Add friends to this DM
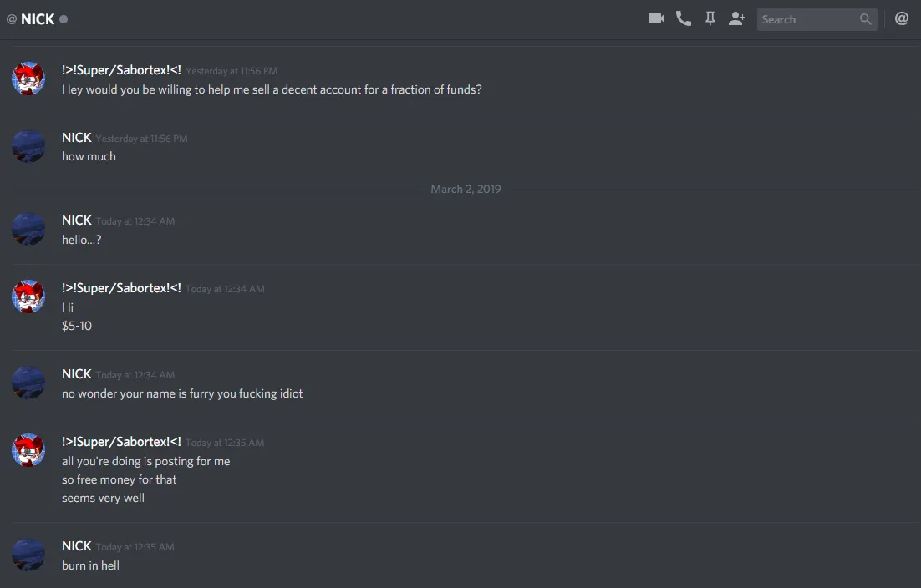Viewport: 921px width, 588px height. point(736,18)
